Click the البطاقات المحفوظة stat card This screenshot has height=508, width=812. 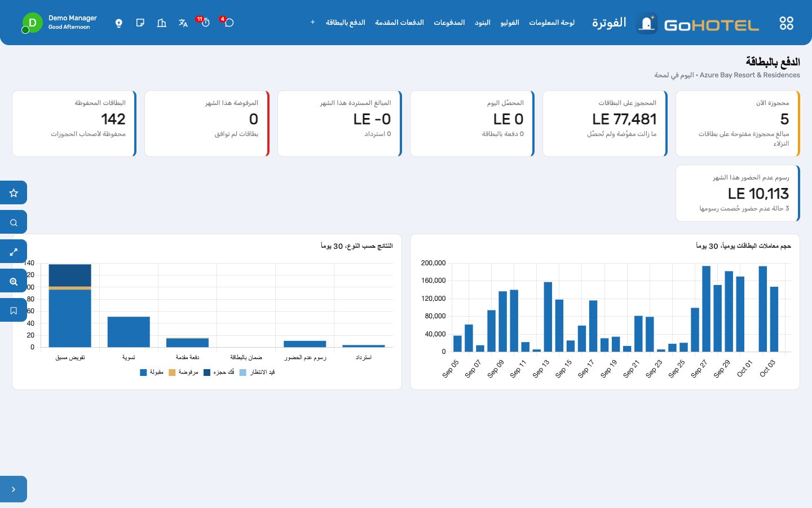(x=74, y=124)
